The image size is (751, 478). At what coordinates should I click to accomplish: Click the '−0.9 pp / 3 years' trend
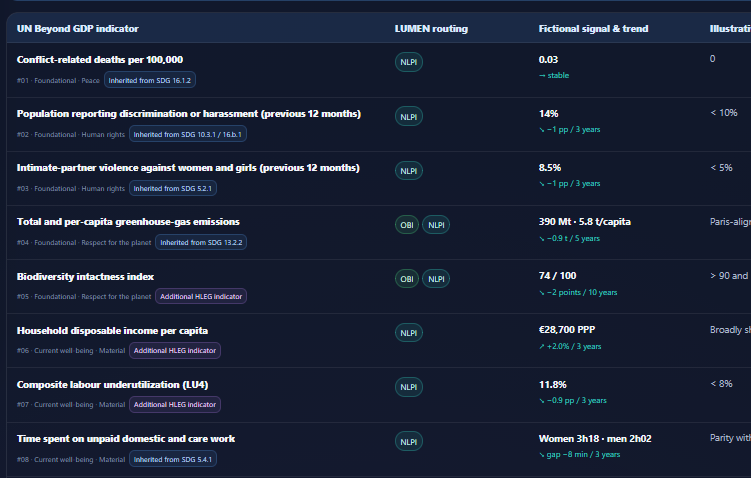pos(573,400)
